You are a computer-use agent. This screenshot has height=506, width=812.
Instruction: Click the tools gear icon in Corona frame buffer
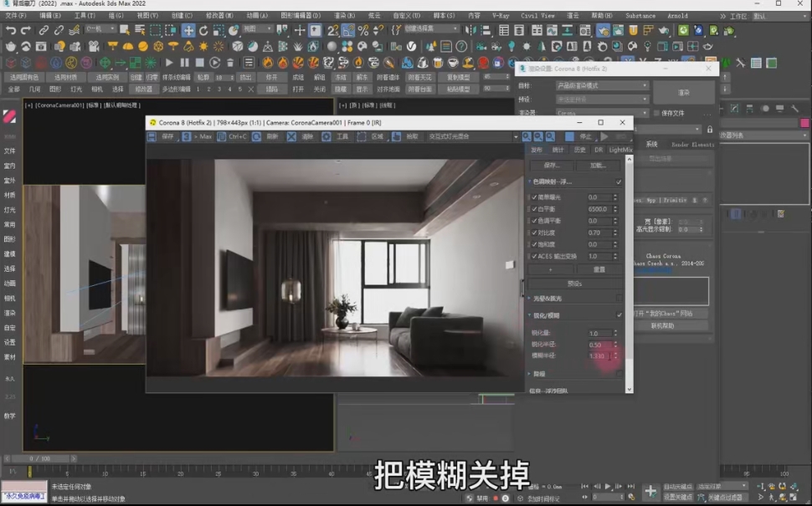pos(326,136)
